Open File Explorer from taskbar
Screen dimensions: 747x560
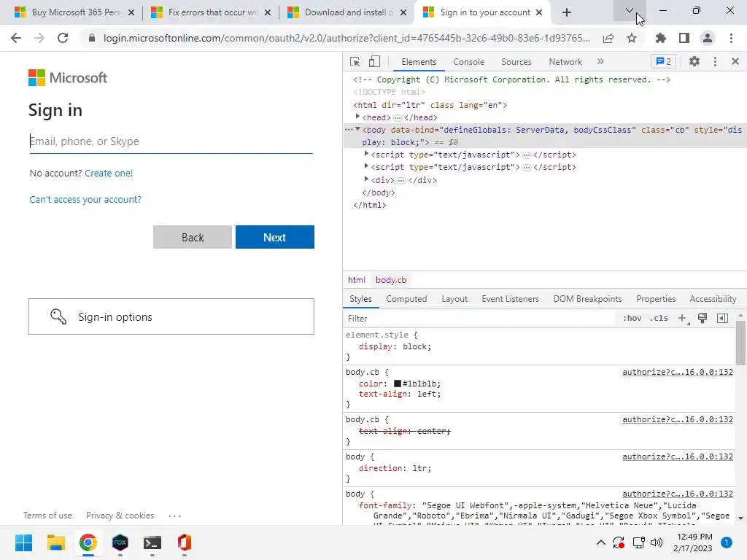tap(55, 542)
